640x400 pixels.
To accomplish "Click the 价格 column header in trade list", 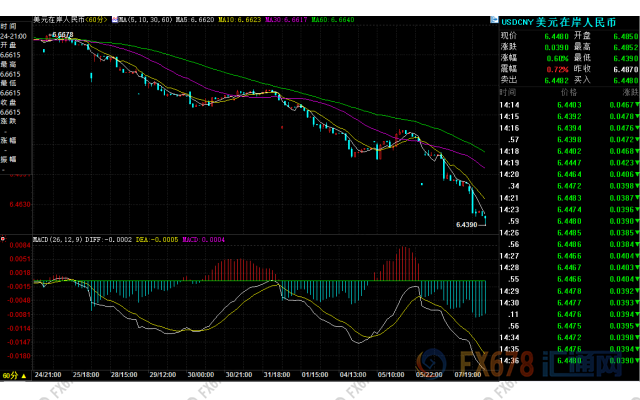I will tap(568, 90).
